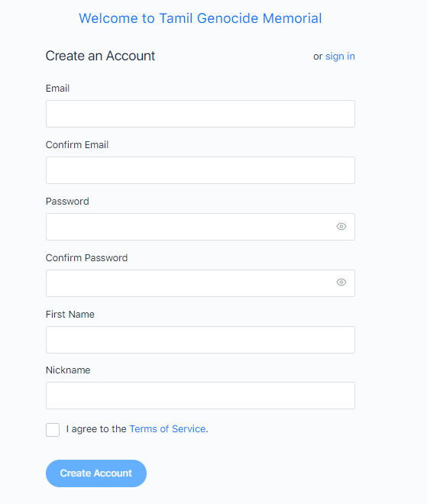
Task: Click the 'Password' field label
Action: tap(67, 202)
